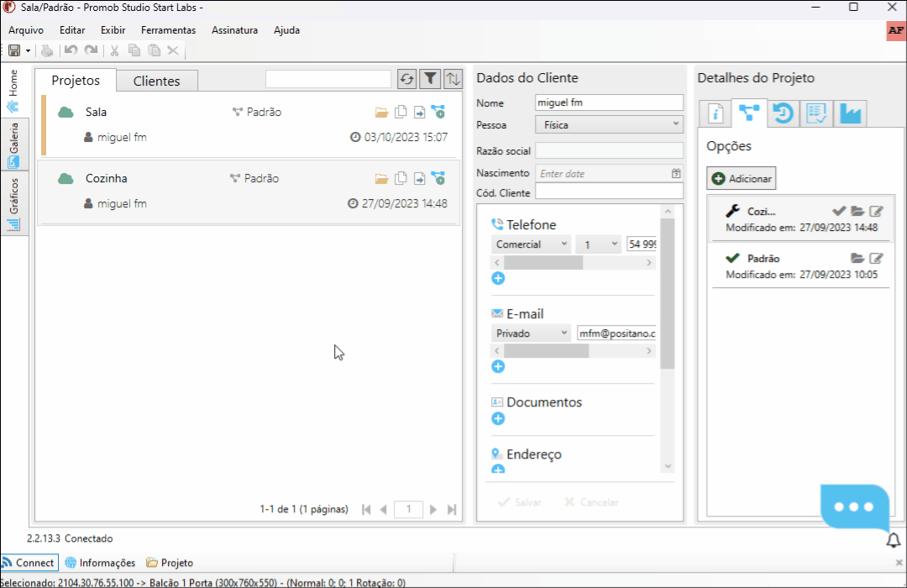Viewport: 907px width, 588px height.
Task: Click the save icon in the toolbar
Action: coord(14,51)
